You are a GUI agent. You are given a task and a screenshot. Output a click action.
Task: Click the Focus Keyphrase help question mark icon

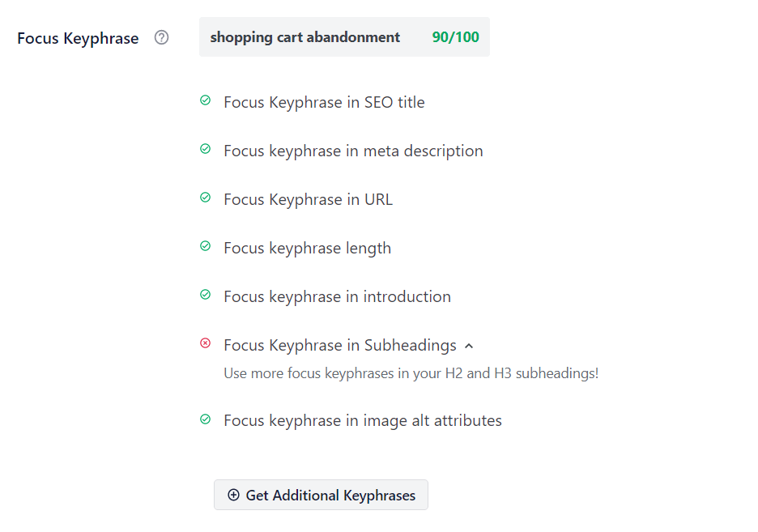click(x=161, y=37)
